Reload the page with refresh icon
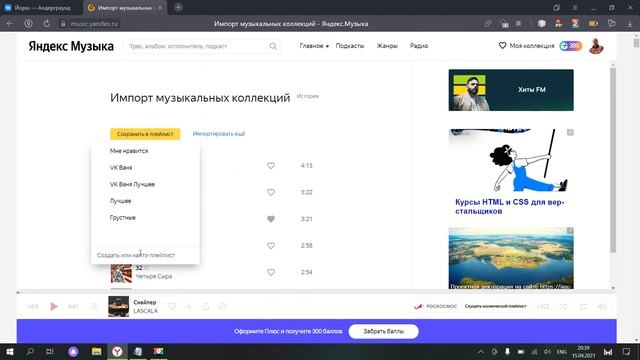The height and width of the screenshot is (360, 640). coord(47,24)
